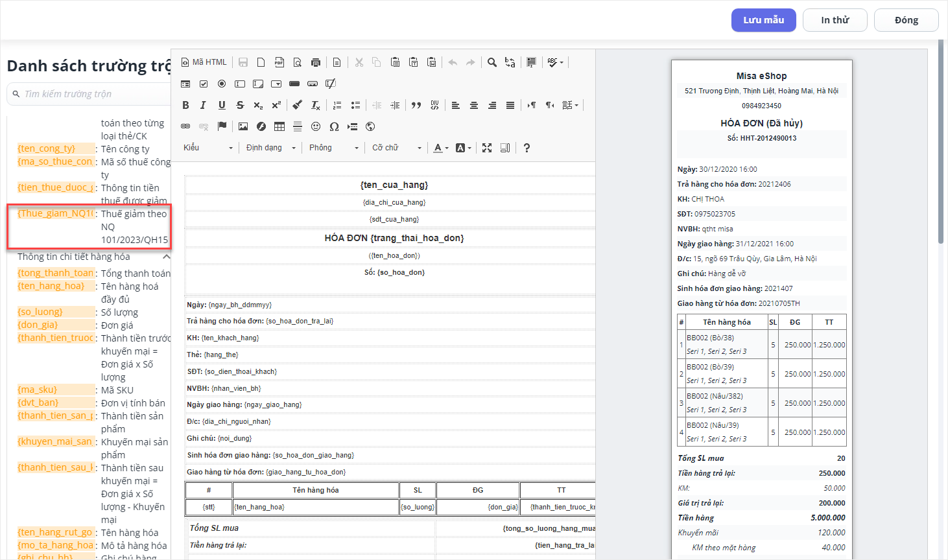The image size is (948, 560).
Task: Insert a form element
Action: [x=185, y=84]
